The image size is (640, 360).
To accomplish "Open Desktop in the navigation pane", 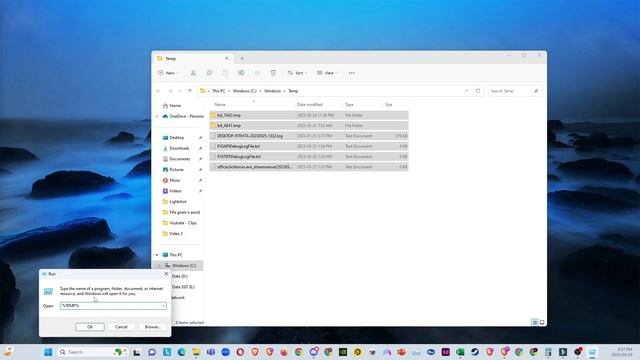I will point(176,138).
